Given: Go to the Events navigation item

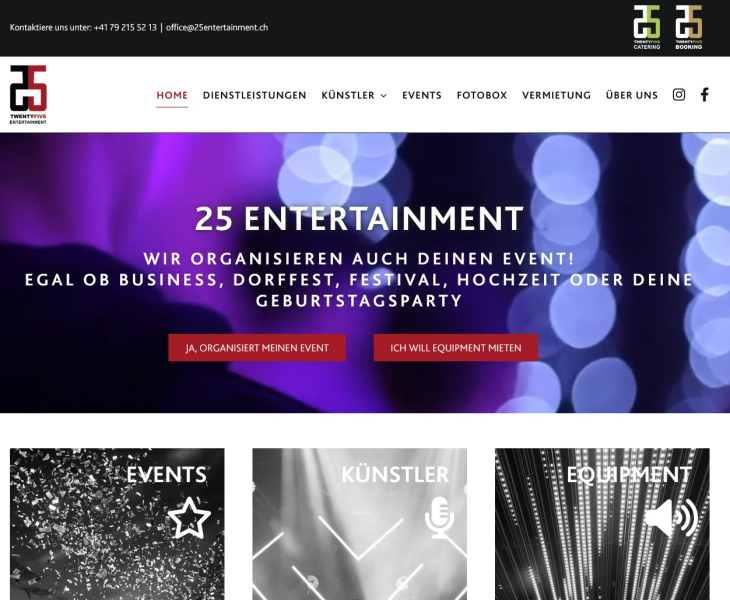Looking at the screenshot, I should 422,95.
